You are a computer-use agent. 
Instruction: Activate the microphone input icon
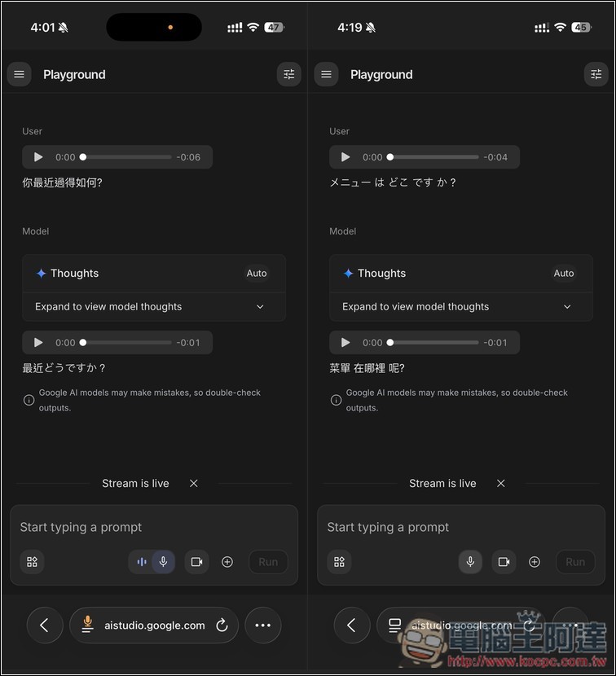pos(163,562)
